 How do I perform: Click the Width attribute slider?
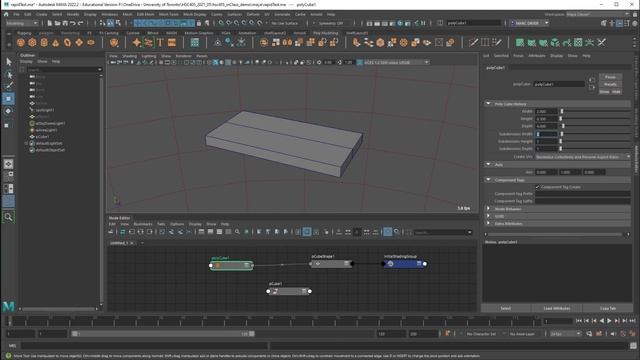(x=596, y=111)
